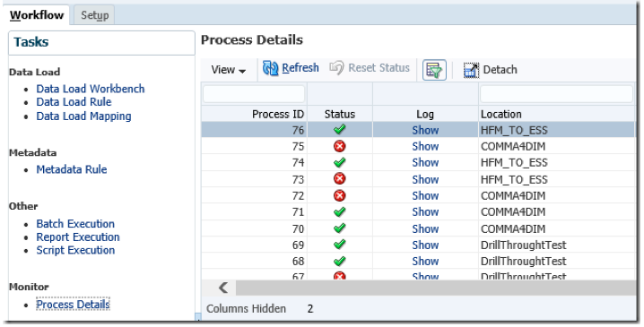Click red error status for process 72
The width and height of the screenshot is (644, 327).
click(339, 195)
